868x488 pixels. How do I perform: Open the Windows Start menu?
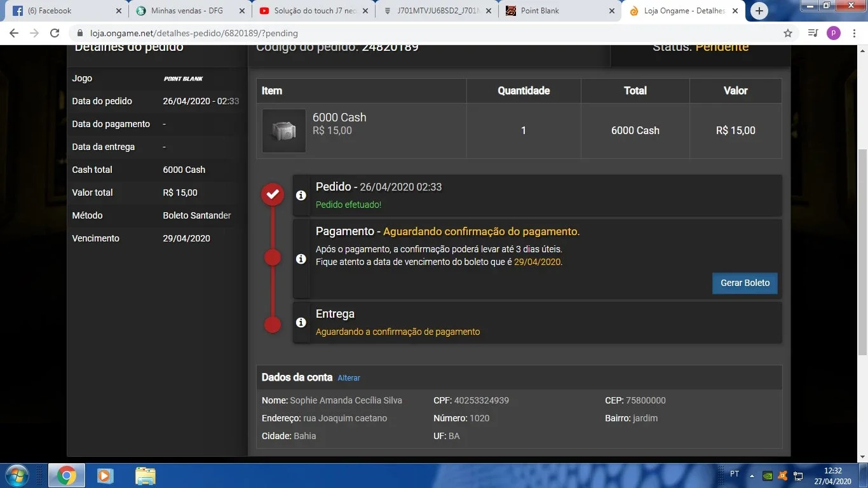(17, 475)
